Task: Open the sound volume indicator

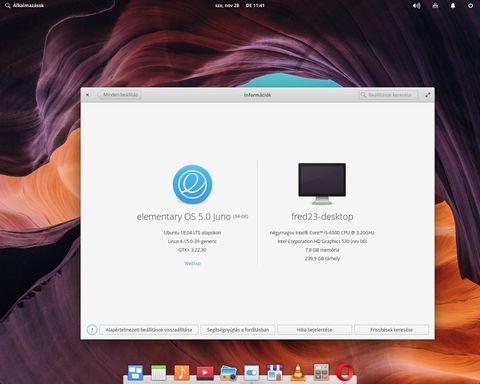Action: tap(417, 5)
